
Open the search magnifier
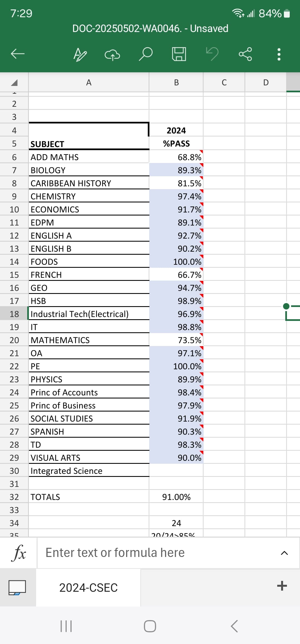click(146, 54)
